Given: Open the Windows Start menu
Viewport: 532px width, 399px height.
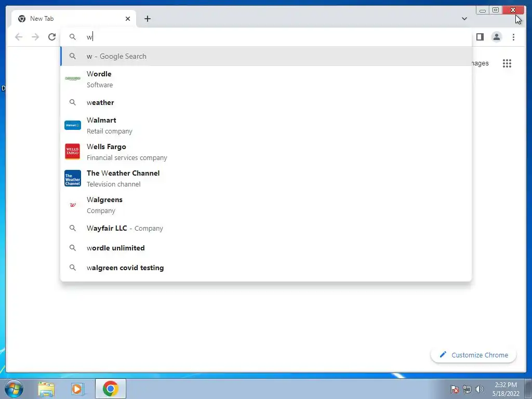Looking at the screenshot, I should click(14, 389).
